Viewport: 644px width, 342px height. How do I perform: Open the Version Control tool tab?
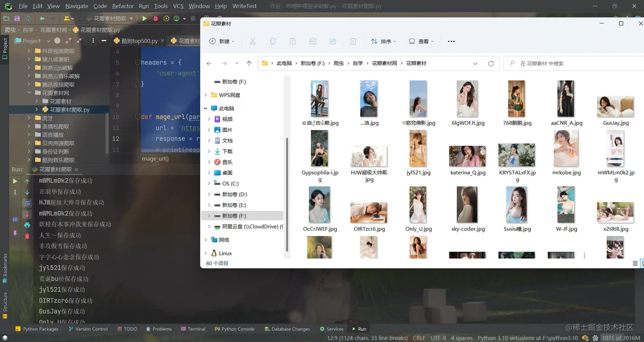[x=88, y=329]
